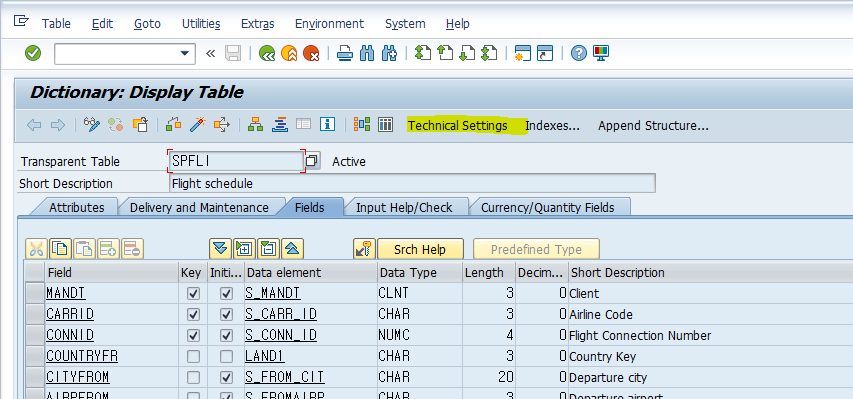Image resolution: width=853 pixels, height=399 pixels.
Task: Click the Previous Page icon
Action: 445,53
